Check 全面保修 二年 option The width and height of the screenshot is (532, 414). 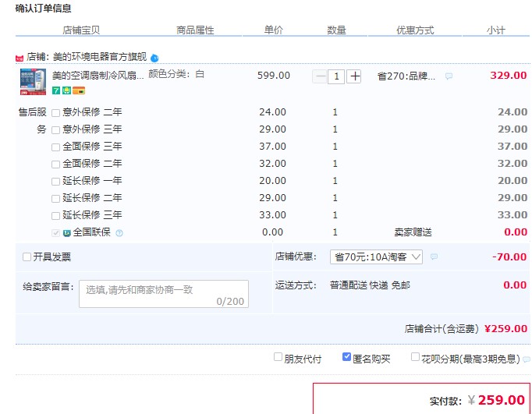tap(55, 165)
